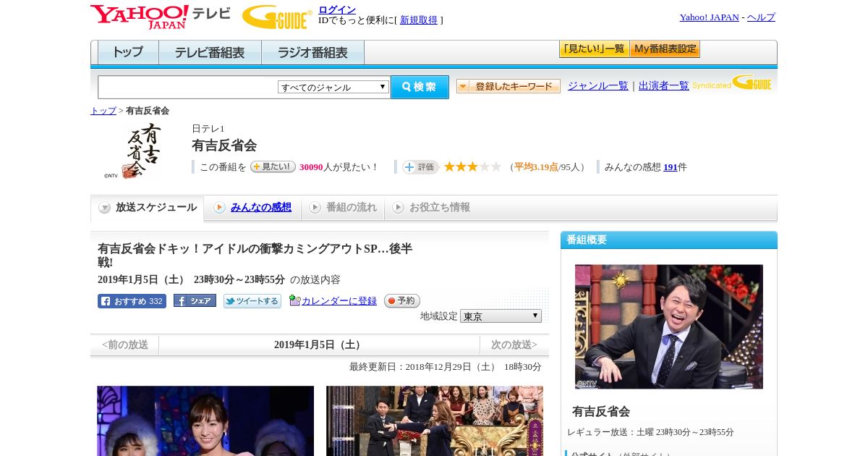Screen dimensions: 868x456
Task: Click the Facebook おすすめ 332 button
Action: click(x=132, y=301)
